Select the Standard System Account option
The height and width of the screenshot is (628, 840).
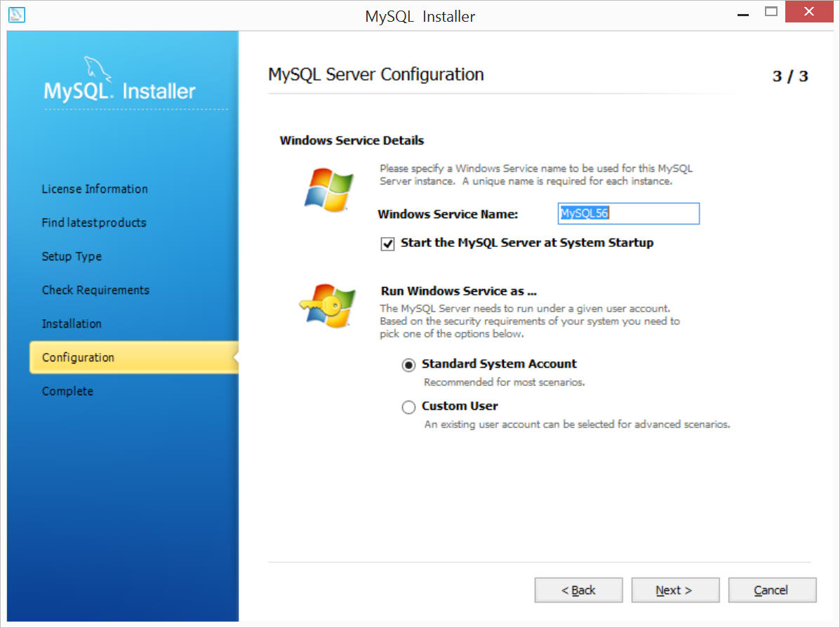pos(408,365)
